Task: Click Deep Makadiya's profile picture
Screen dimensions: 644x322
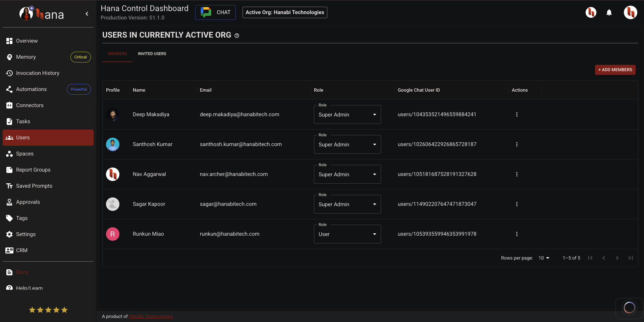Action: (x=113, y=114)
